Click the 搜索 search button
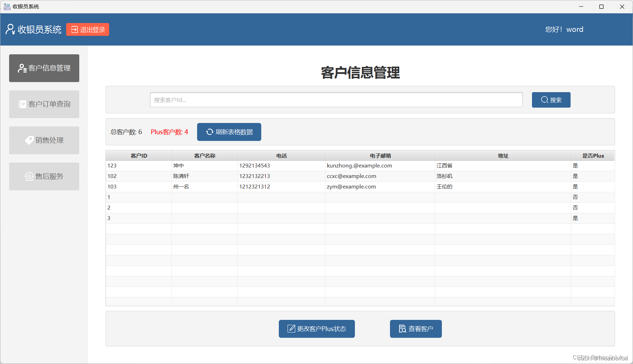Viewport: 633px width, 364px height. 551,100
